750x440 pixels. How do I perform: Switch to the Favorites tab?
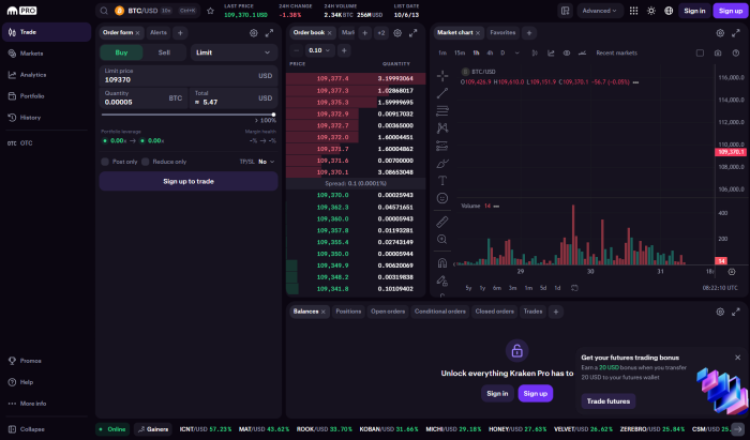(x=503, y=33)
